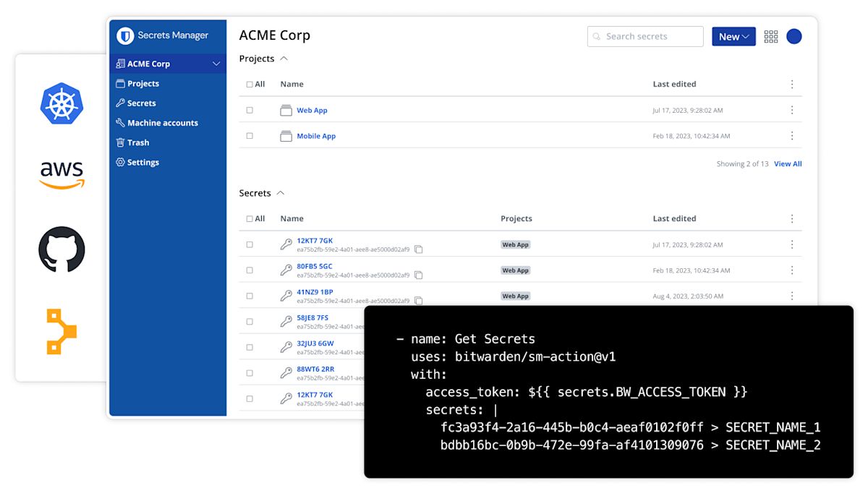
Task: Open options menu for Web App project row
Action: coord(792,110)
